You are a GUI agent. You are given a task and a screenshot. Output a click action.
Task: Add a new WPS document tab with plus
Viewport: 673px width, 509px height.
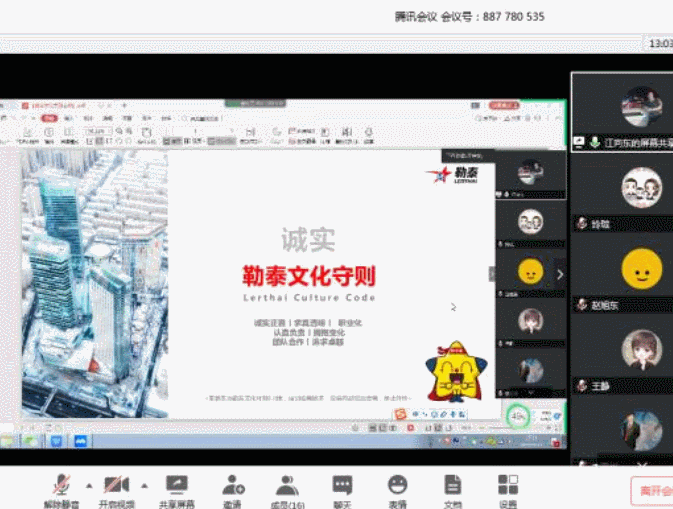124,105
